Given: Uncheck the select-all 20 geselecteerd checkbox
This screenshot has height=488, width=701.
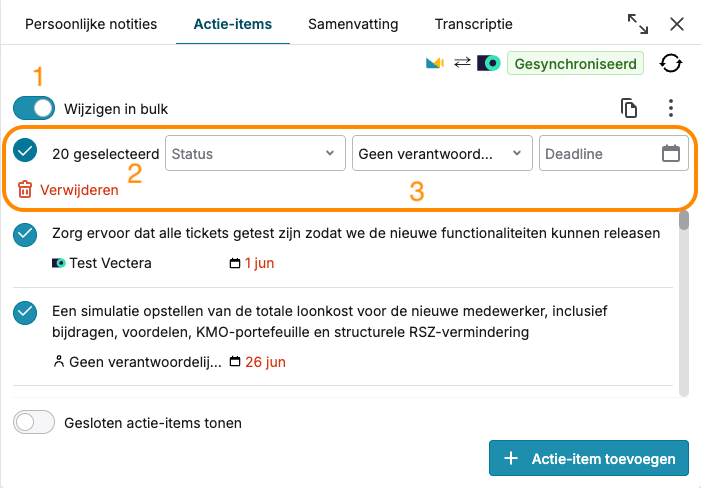Looking at the screenshot, I should click(25, 150).
